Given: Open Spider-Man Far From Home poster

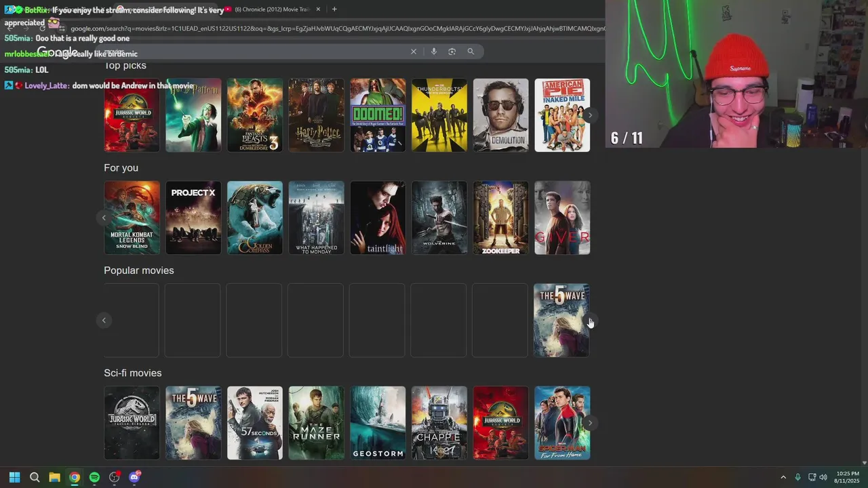Looking at the screenshot, I should coord(562,423).
